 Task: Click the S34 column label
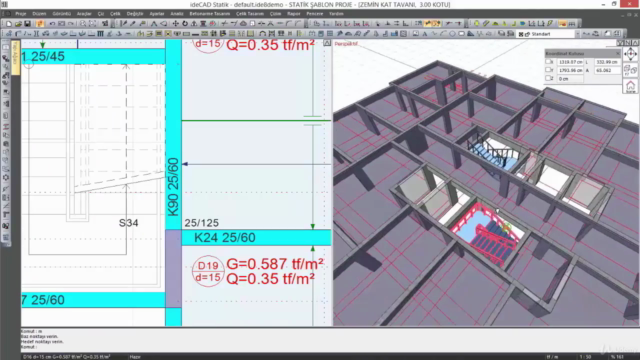click(128, 223)
